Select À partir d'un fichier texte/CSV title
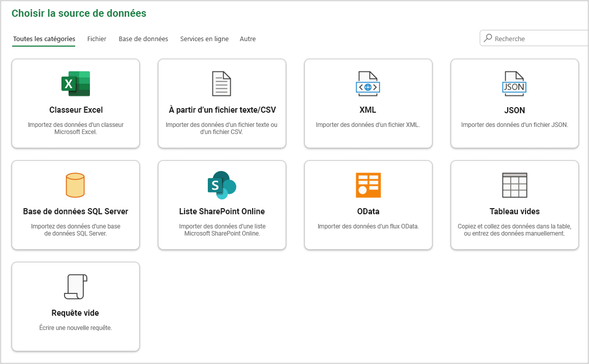The height and width of the screenshot is (364, 589). tap(222, 110)
